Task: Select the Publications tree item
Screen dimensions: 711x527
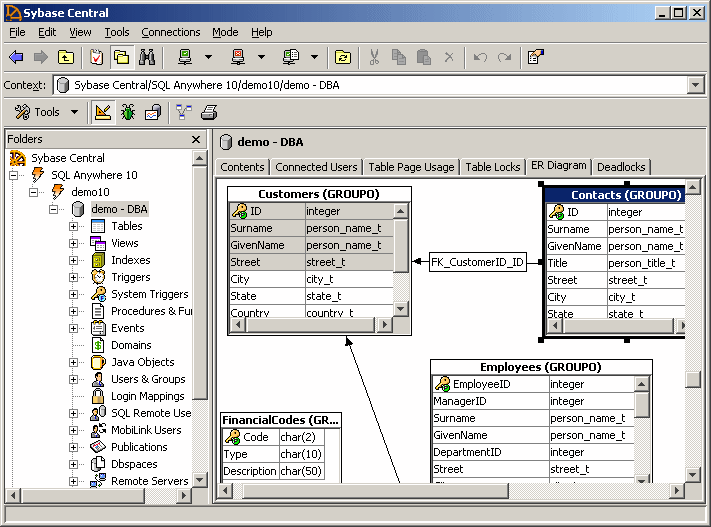Action: (x=139, y=447)
